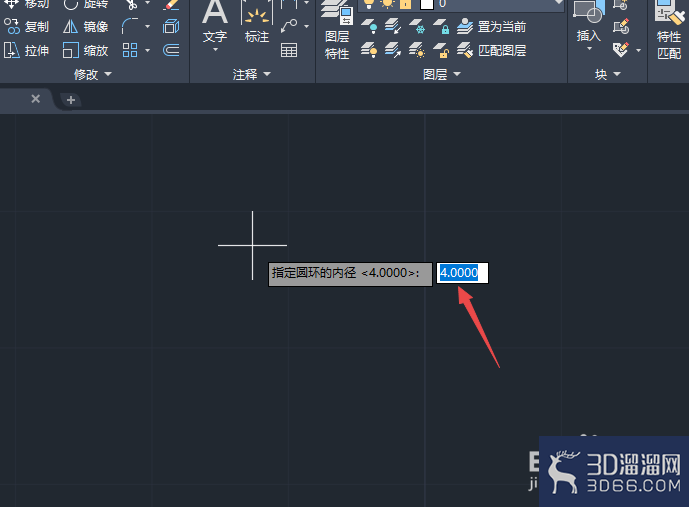Close the current drawing tab

tap(36, 99)
